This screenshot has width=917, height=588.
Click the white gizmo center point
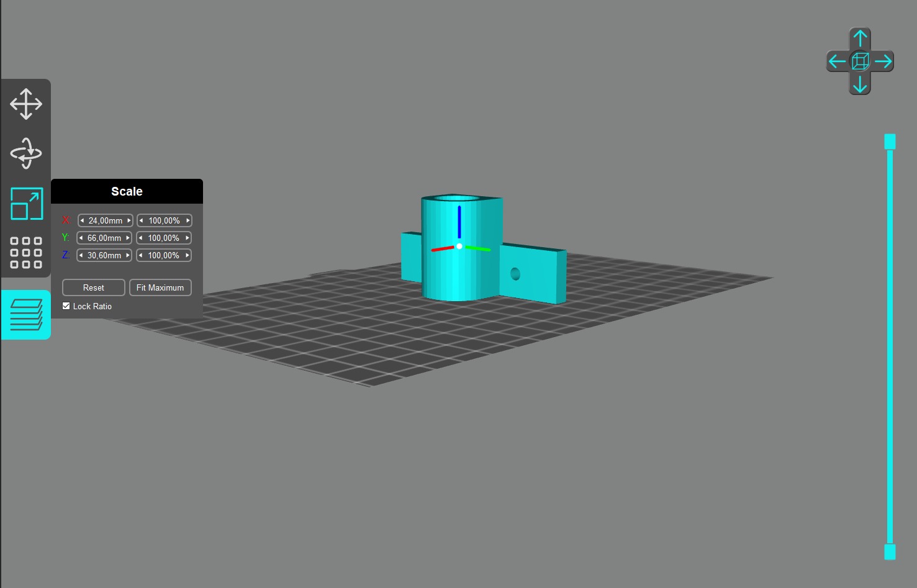pos(459,247)
